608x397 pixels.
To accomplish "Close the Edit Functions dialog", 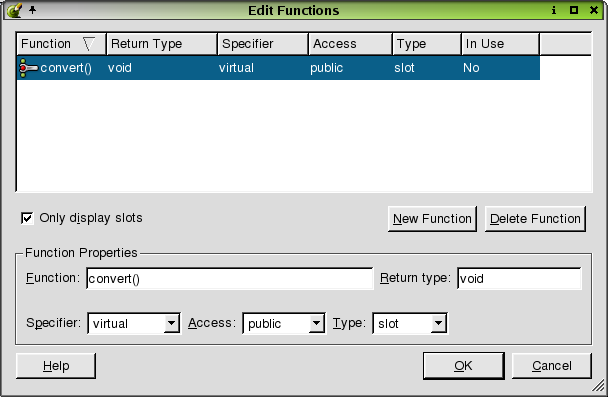I will pos(594,10).
